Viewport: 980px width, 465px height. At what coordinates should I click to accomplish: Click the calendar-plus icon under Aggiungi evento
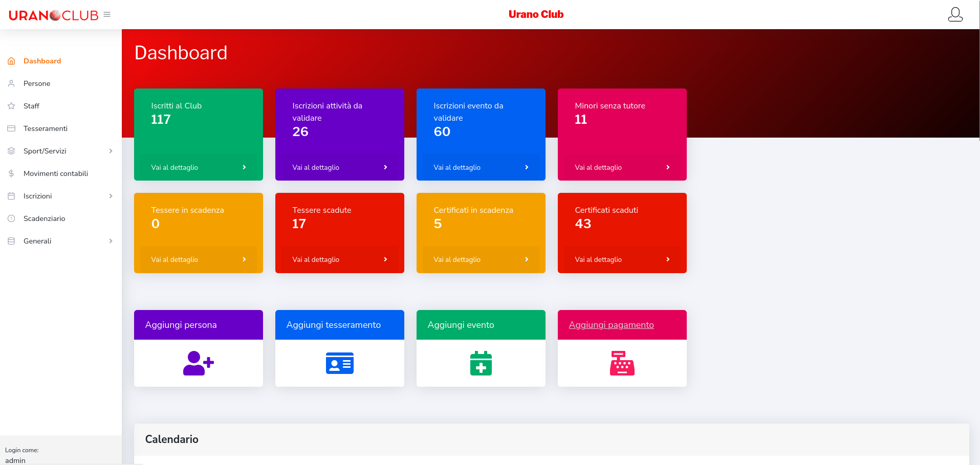click(481, 363)
